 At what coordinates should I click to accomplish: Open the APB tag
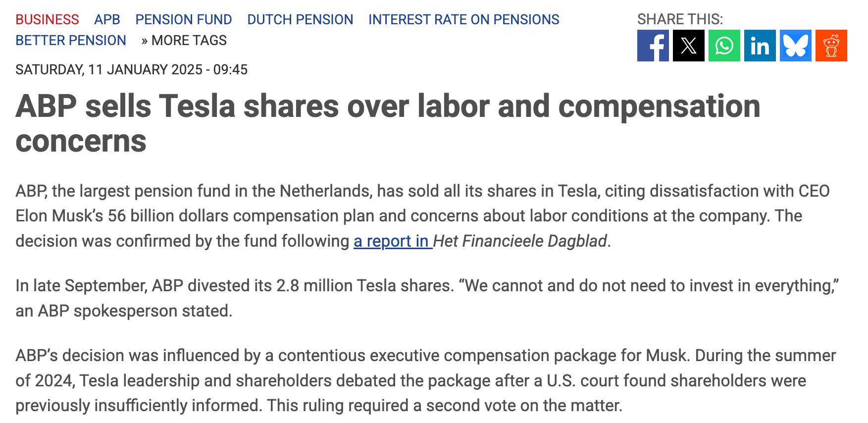(x=107, y=19)
